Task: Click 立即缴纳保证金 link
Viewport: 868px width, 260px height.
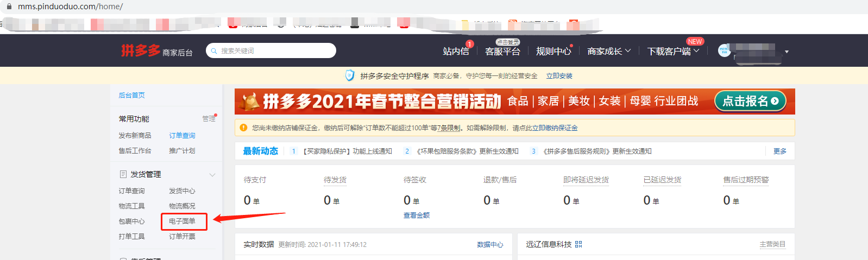Action: click(x=555, y=128)
